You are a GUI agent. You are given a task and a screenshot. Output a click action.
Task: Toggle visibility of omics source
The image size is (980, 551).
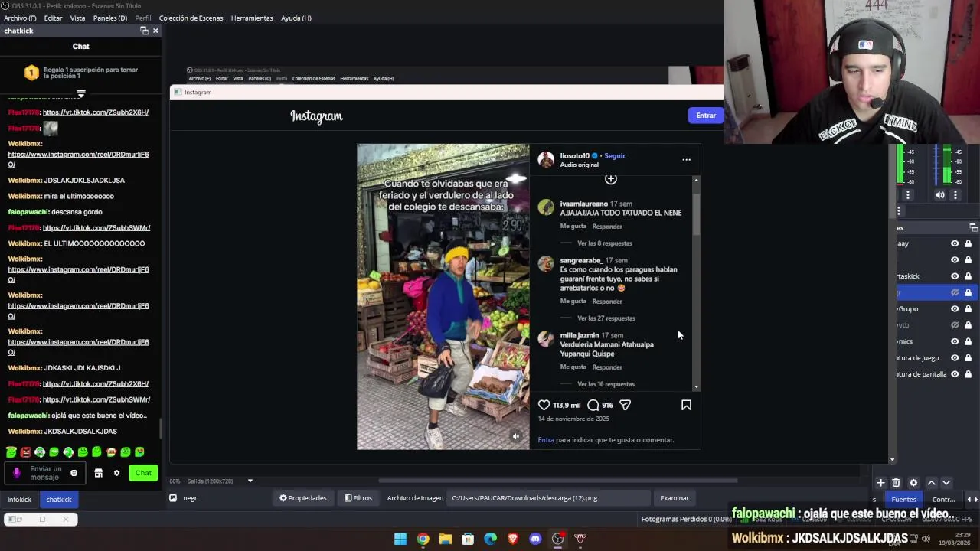pyautogui.click(x=955, y=341)
